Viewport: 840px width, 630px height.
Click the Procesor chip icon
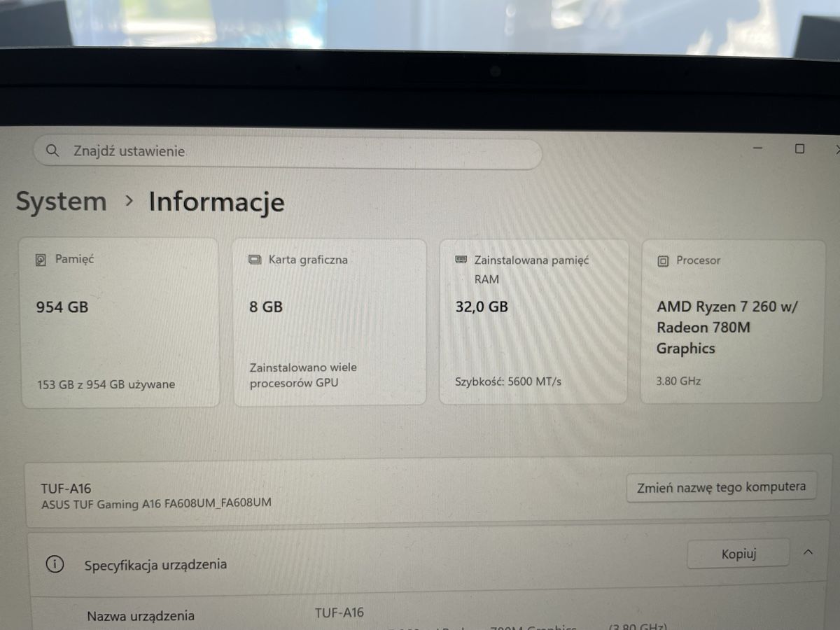pos(663,261)
